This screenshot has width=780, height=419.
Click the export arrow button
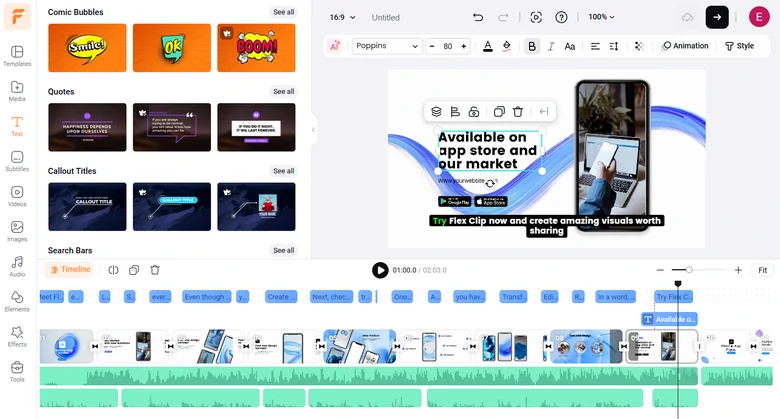(x=717, y=17)
